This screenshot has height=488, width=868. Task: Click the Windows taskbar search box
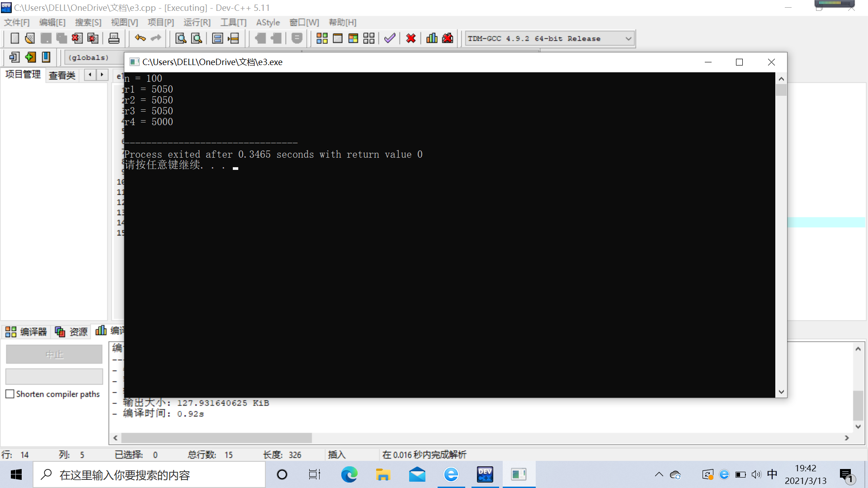click(149, 475)
